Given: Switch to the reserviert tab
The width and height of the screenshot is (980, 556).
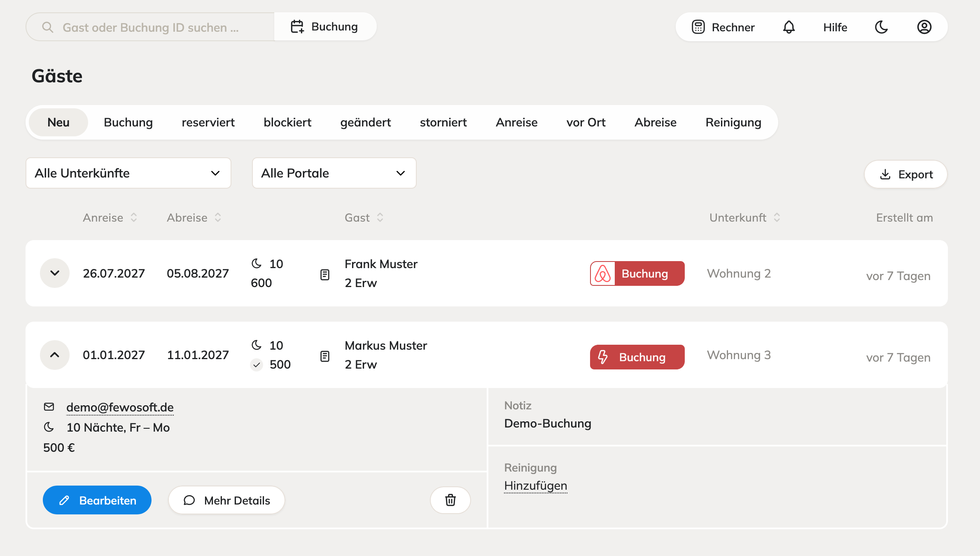Looking at the screenshot, I should point(208,122).
